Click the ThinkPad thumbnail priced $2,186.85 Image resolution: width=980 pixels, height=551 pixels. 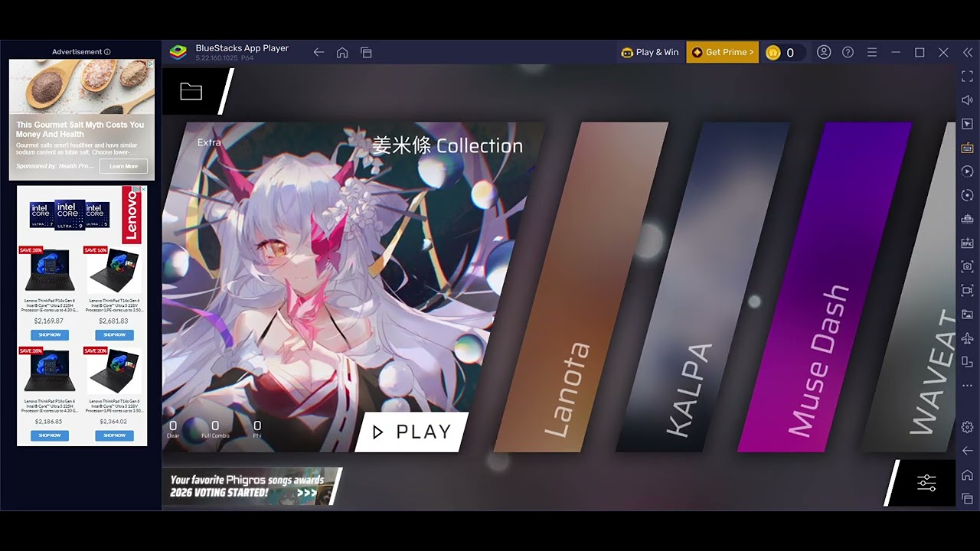(x=50, y=372)
